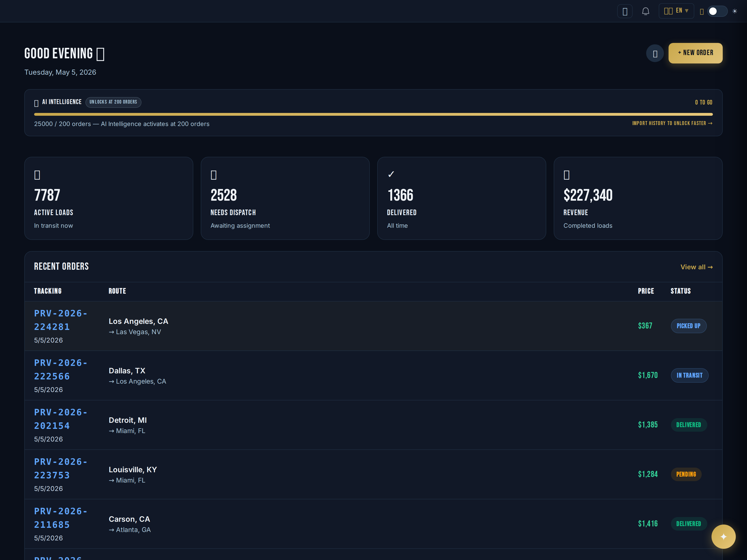
Task: Click the $1,416 price
Action: point(648,524)
